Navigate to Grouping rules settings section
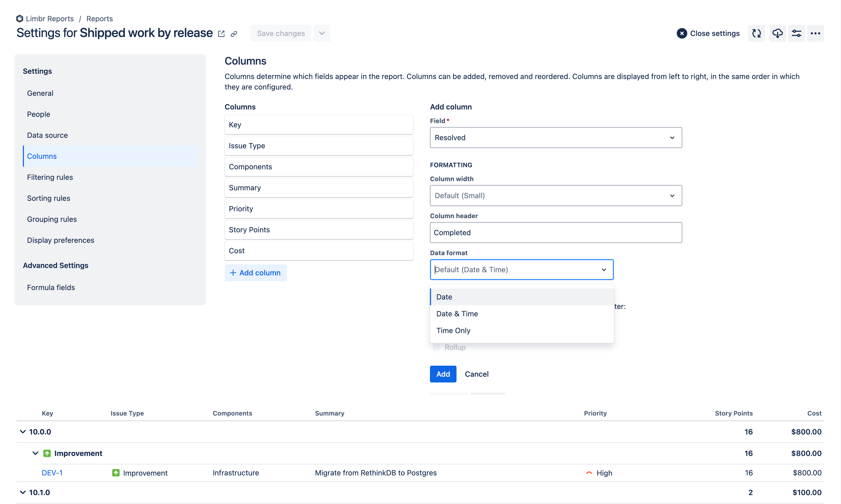The height and width of the screenshot is (504, 841). tap(52, 219)
